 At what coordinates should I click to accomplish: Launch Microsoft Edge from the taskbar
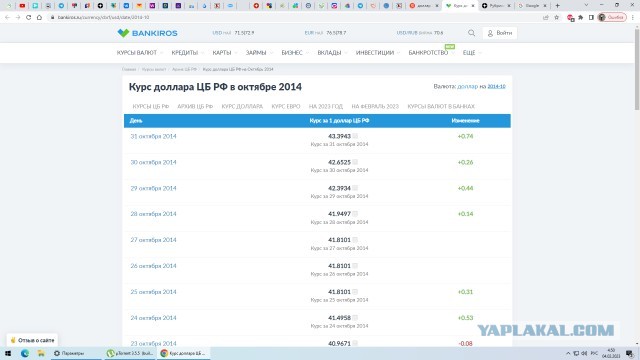(x=25, y=353)
